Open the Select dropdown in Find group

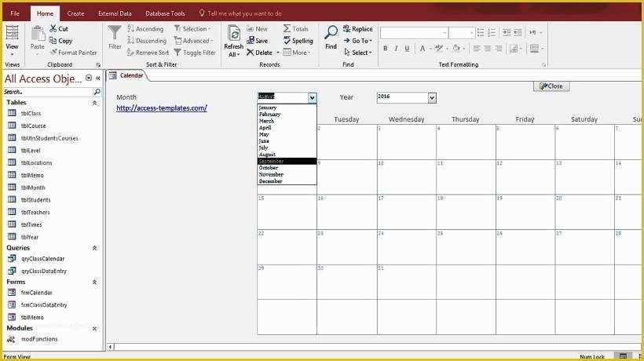click(357, 53)
